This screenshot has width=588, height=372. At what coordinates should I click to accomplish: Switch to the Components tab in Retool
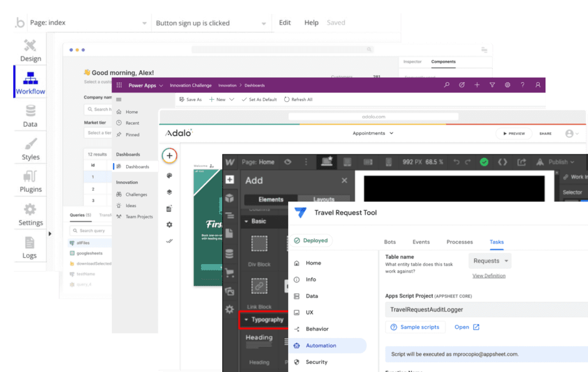point(443,61)
